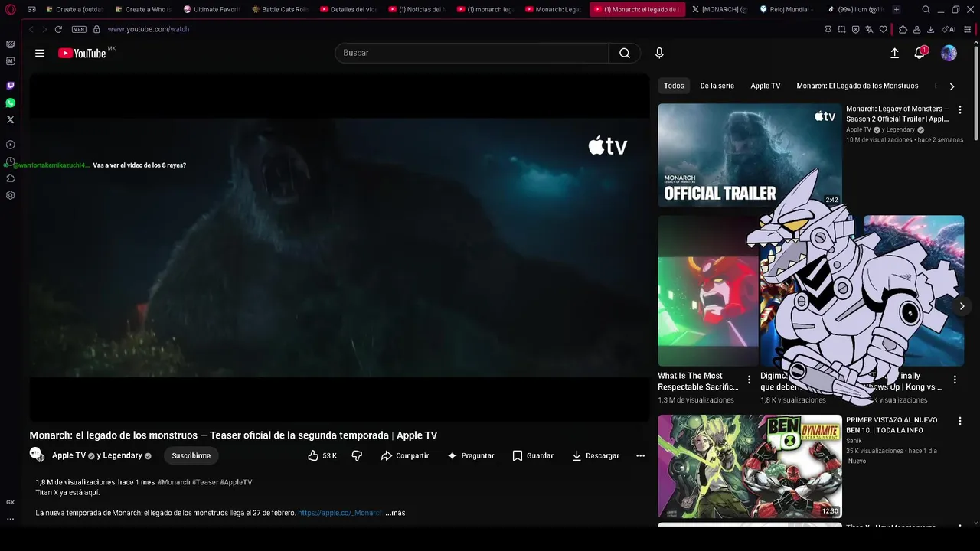Open Twitch in Opera sidebar

(10, 86)
